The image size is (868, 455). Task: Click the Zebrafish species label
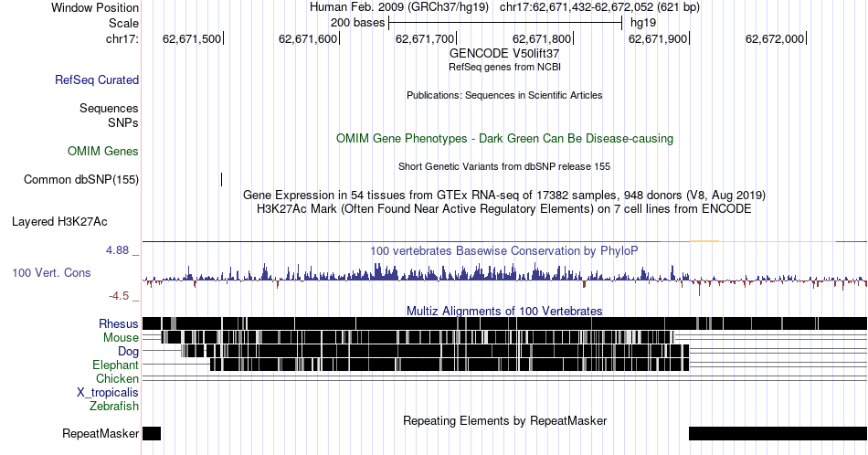point(114,406)
